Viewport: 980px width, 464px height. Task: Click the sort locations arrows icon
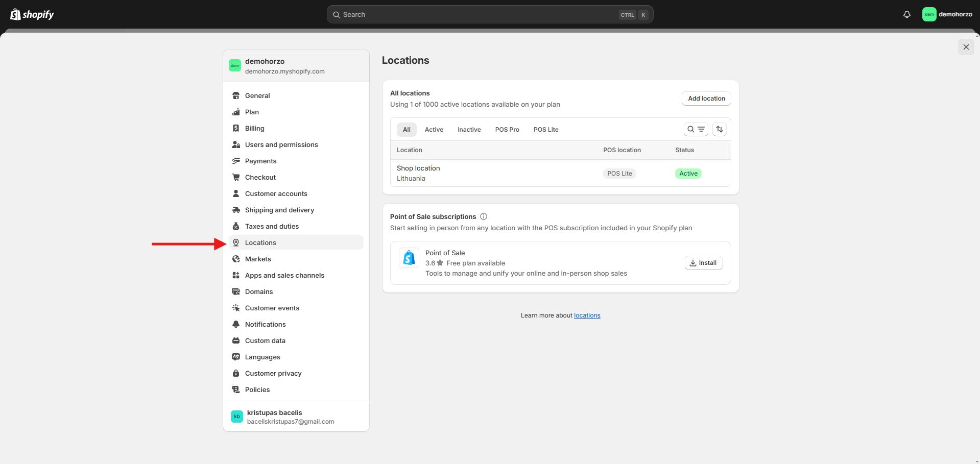pos(719,130)
